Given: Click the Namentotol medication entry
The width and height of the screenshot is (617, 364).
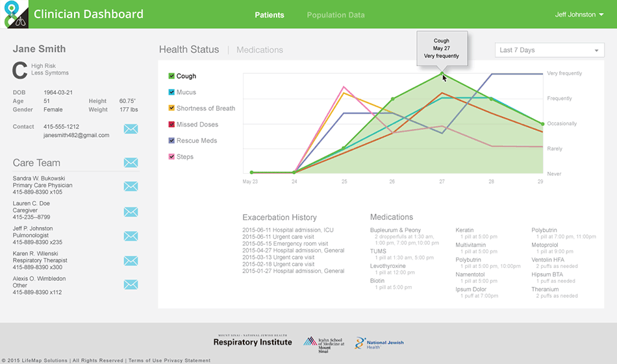Looking at the screenshot, I should 470,274.
